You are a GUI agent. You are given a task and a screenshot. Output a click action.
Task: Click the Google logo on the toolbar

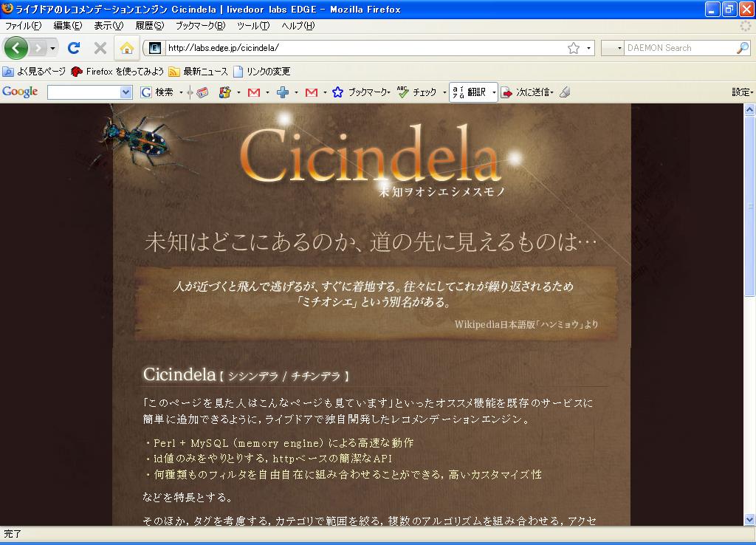pyautogui.click(x=20, y=92)
